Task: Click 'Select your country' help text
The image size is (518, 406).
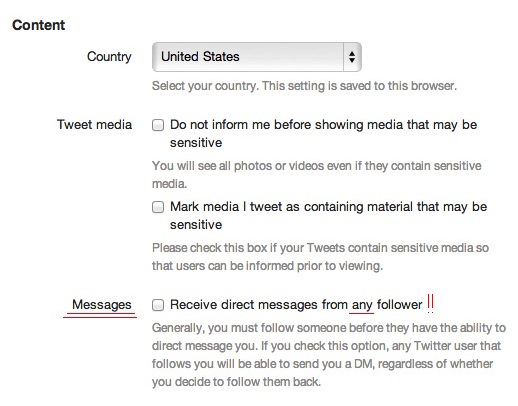Action: tap(304, 86)
